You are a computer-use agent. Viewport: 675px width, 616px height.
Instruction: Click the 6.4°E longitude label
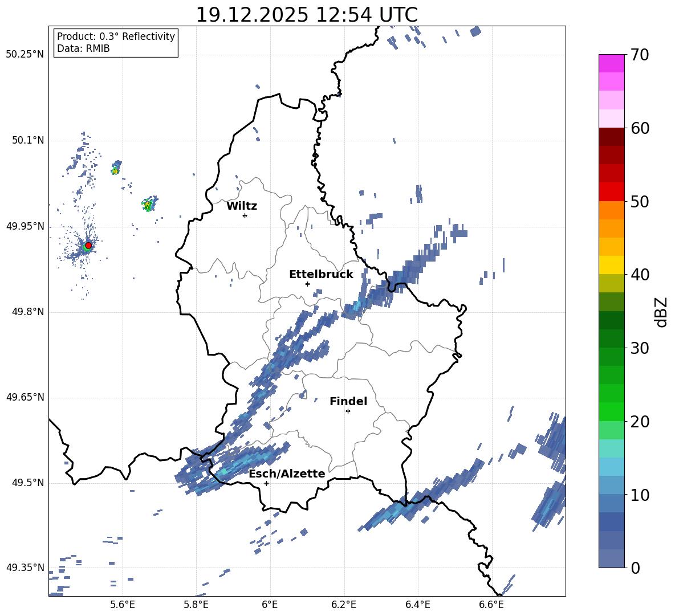[417, 605]
